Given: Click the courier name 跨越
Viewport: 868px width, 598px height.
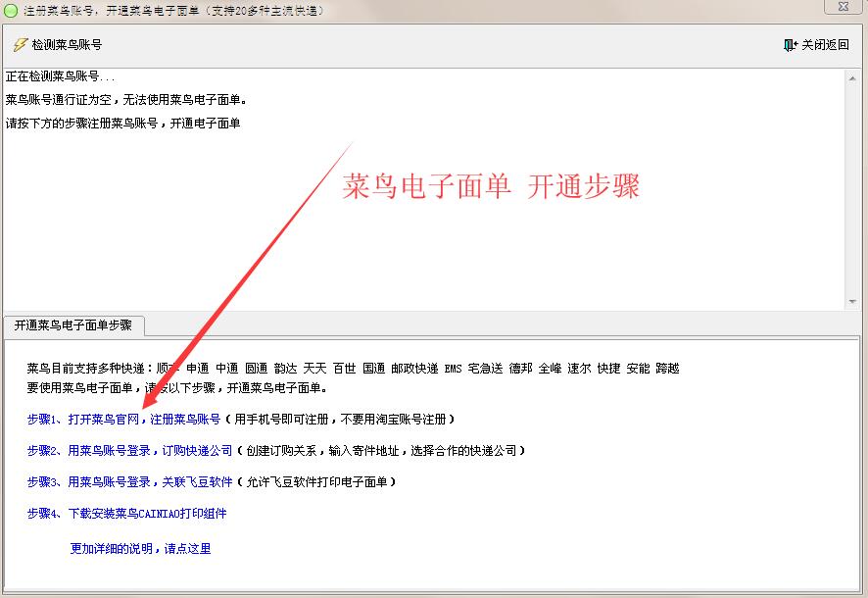Looking at the screenshot, I should coord(667,369).
